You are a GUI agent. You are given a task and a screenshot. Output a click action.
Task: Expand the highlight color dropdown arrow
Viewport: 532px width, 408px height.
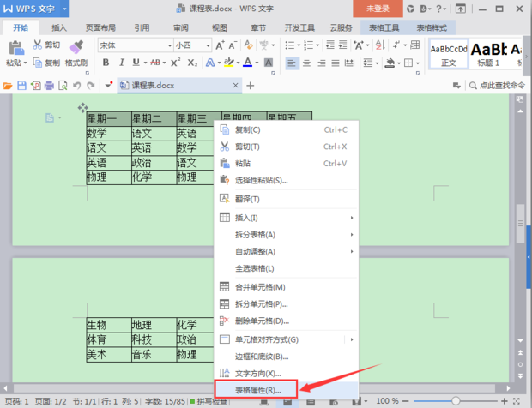(x=238, y=63)
